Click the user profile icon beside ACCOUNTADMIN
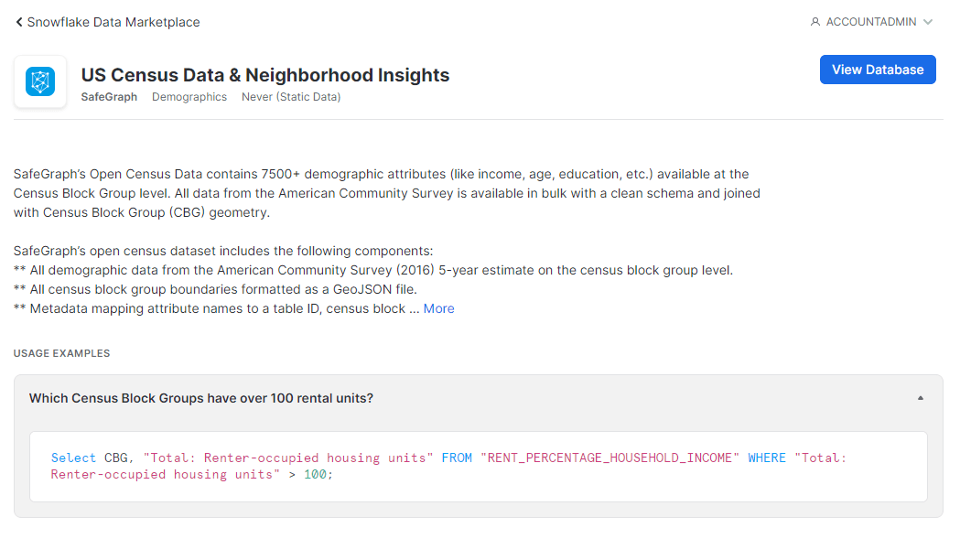Screen dimensions: 960x560 point(814,22)
